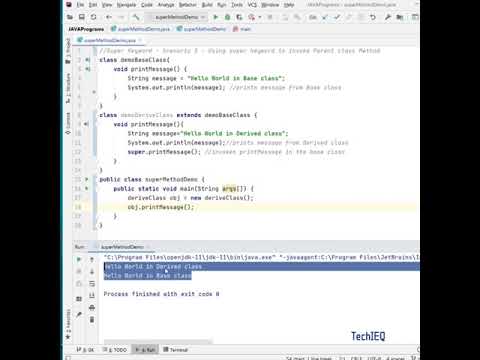Open the View menu
Image resolution: width=480 pixels, height=360 pixels.
tap(107, 5)
